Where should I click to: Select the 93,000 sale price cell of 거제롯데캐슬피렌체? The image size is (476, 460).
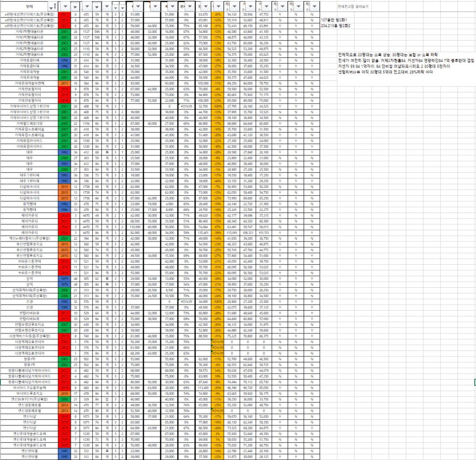[x=134, y=83]
